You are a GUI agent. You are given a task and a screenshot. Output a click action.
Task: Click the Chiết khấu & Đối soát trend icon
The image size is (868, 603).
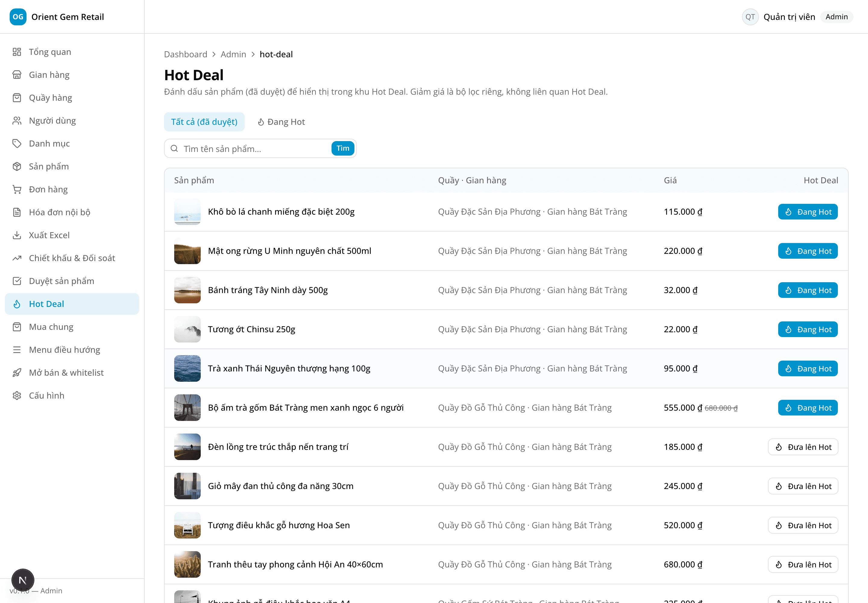(17, 258)
